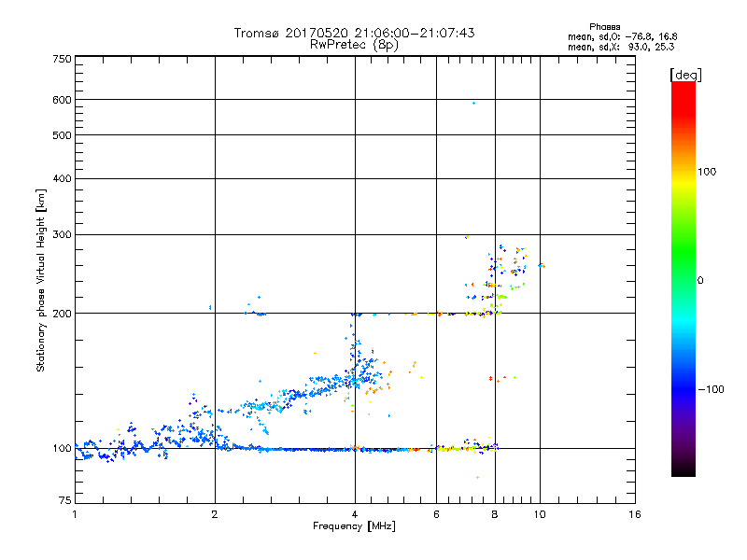Click the '[deg]' colorbar unit label

tap(685, 75)
